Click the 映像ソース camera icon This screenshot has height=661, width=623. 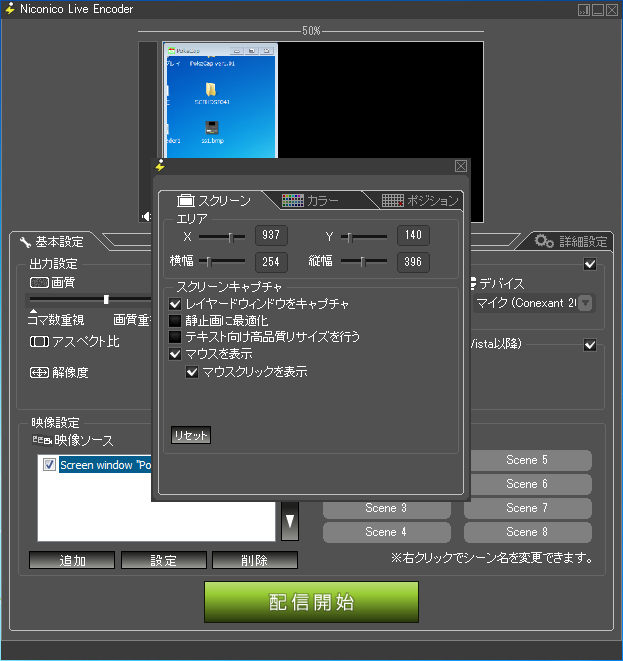(42, 440)
